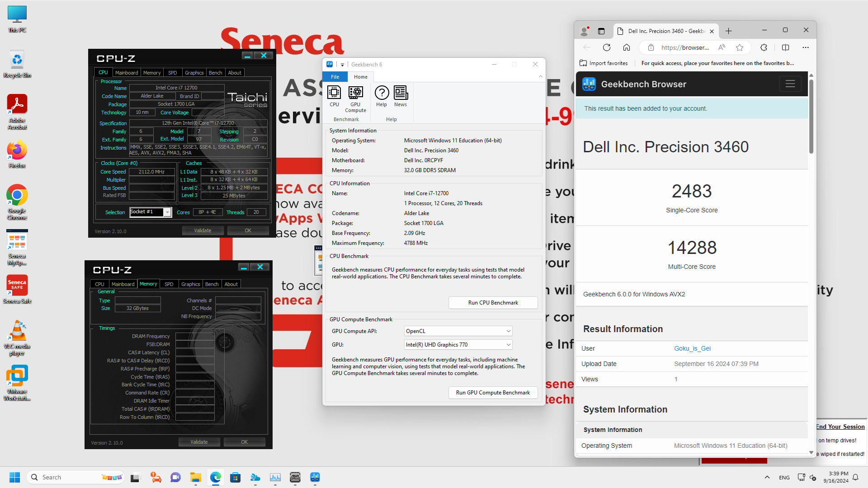Open Edge tab actions menu icon
Image resolution: width=868 pixels, height=488 pixels.
click(x=601, y=31)
